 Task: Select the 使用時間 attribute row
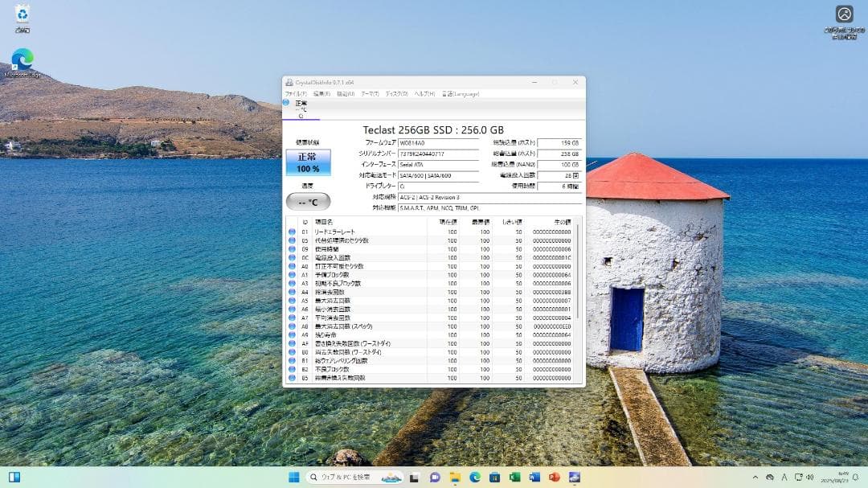point(346,249)
